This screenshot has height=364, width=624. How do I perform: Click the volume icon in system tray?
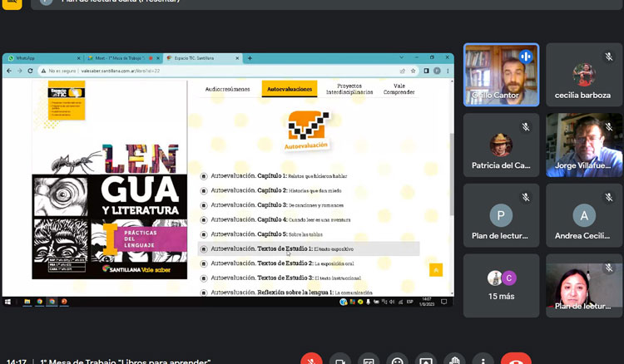point(392,302)
